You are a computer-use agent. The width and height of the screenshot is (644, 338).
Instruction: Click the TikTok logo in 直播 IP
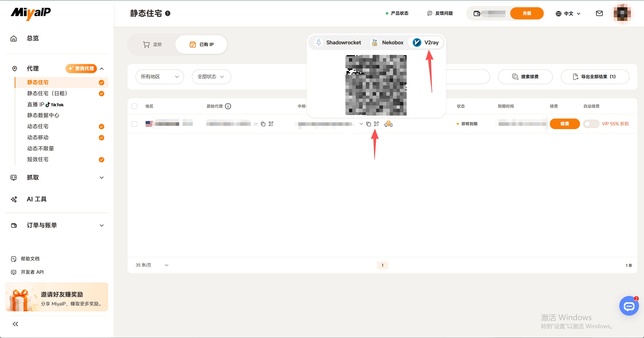(54, 105)
